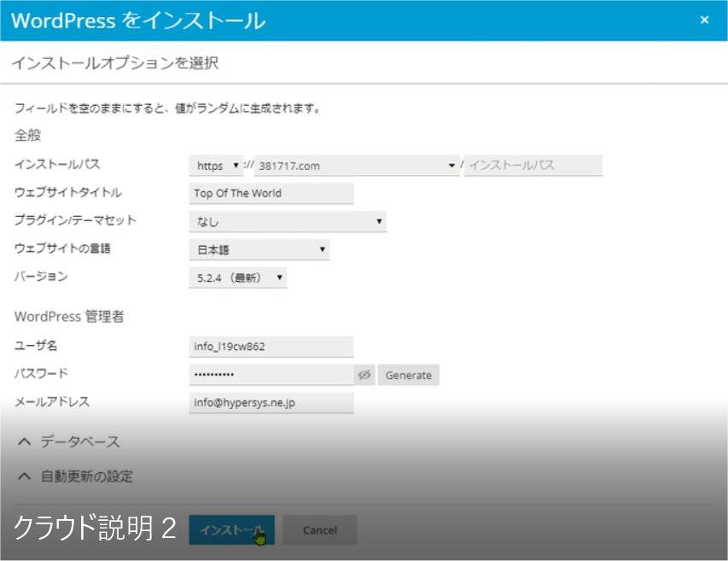Viewport: 728px width, 561px height.
Task: Click the インストールオプションを選択 heading
Action: pyautogui.click(x=115, y=62)
